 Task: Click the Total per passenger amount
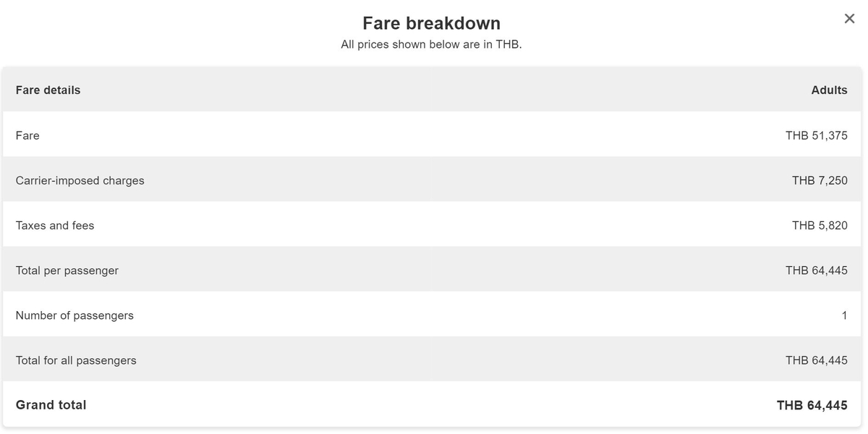pos(816,271)
